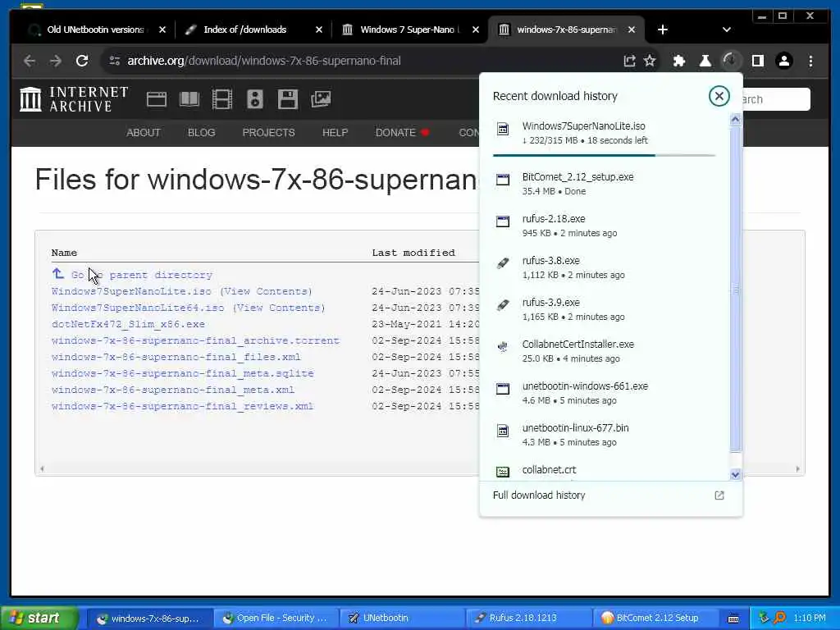Open the profile avatar icon

pos(783,61)
